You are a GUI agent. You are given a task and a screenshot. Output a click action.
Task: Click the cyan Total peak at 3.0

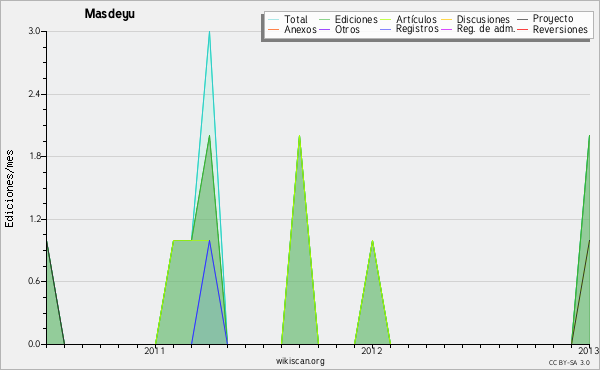[209, 32]
